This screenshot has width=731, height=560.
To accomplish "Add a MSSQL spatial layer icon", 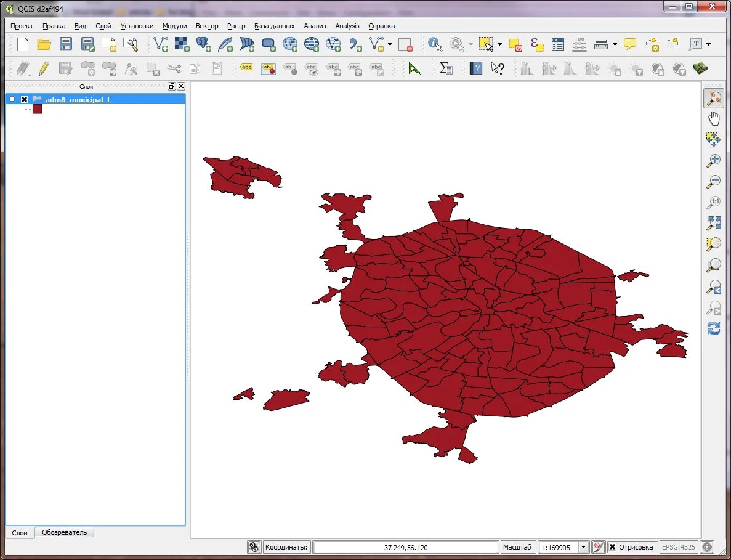I will [x=247, y=44].
